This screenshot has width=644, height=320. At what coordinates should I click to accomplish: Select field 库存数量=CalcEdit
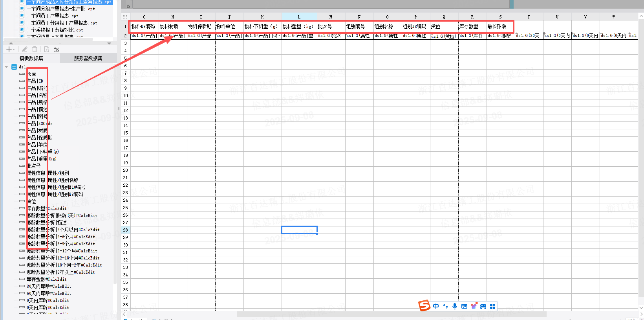pyautogui.click(x=46, y=208)
